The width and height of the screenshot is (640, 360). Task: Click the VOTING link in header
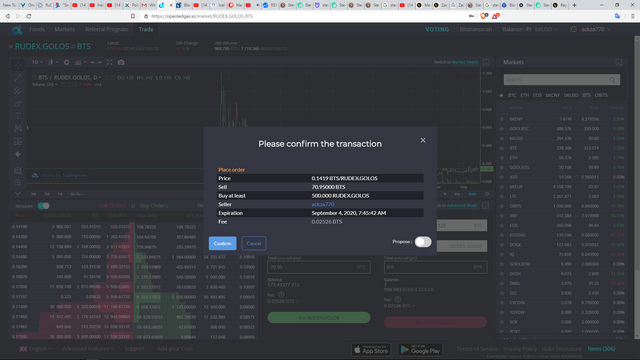tap(437, 29)
